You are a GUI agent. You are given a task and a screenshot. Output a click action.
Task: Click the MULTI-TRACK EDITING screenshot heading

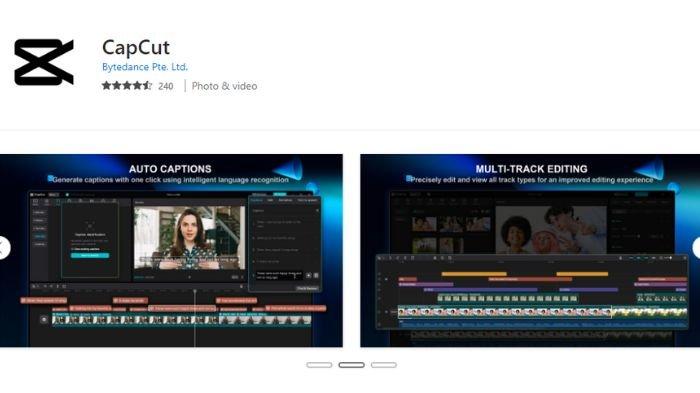[531, 169]
